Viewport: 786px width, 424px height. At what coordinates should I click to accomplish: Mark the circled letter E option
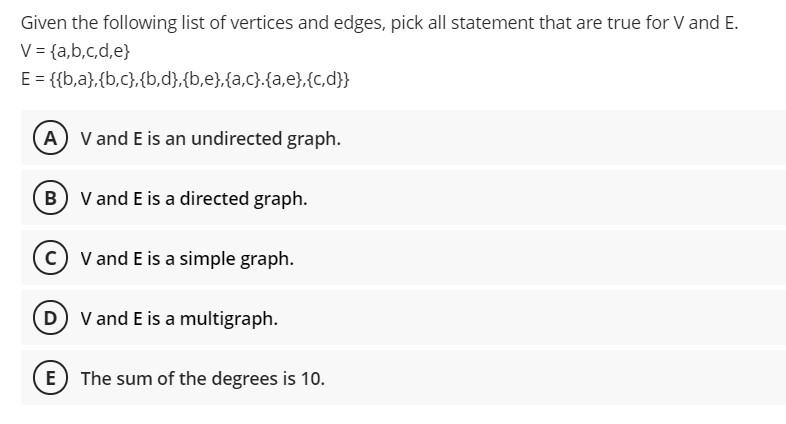50,378
